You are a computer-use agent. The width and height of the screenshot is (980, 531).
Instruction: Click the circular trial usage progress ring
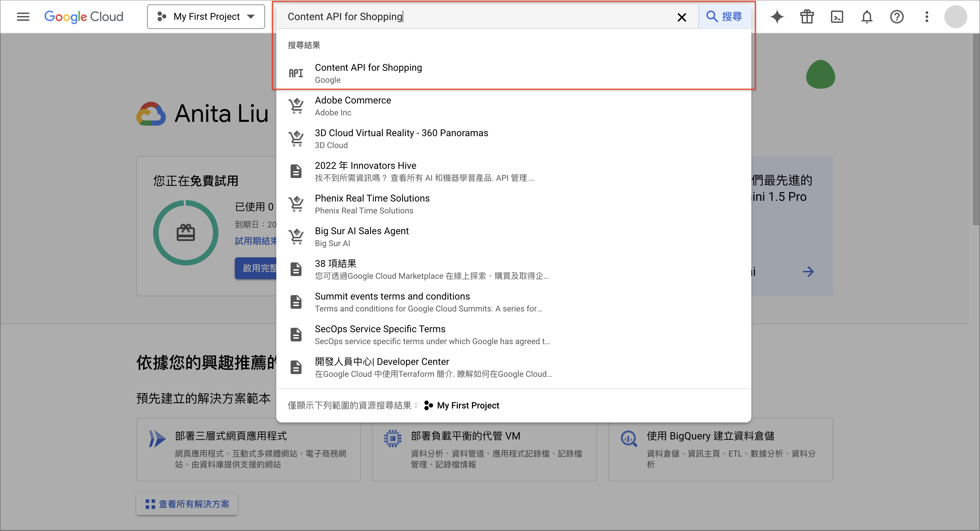tap(186, 232)
